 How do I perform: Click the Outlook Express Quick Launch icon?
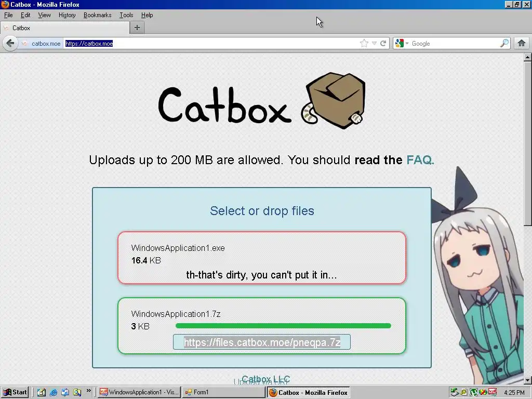(65, 392)
